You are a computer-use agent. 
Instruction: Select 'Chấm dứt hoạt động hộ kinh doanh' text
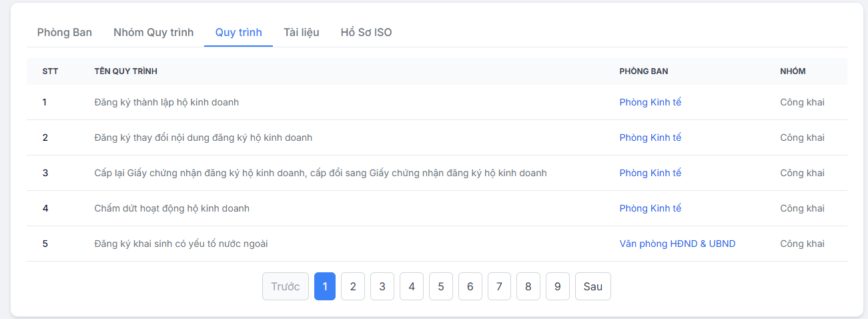click(172, 208)
